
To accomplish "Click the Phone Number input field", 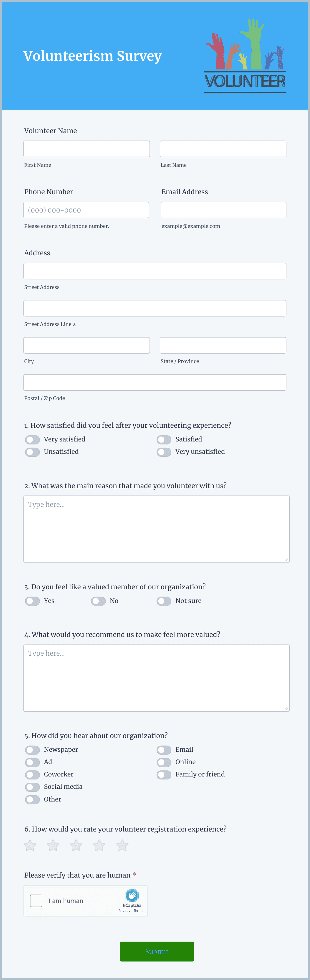I will [x=86, y=210].
